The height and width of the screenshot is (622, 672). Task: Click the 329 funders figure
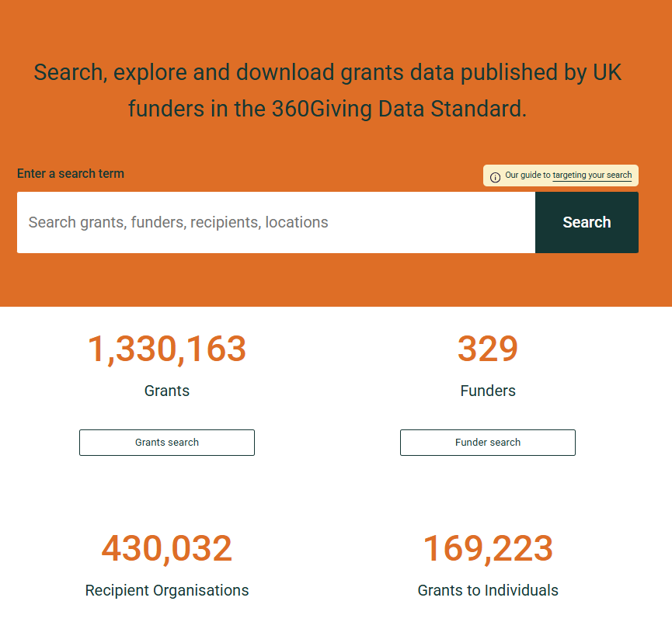[488, 349]
